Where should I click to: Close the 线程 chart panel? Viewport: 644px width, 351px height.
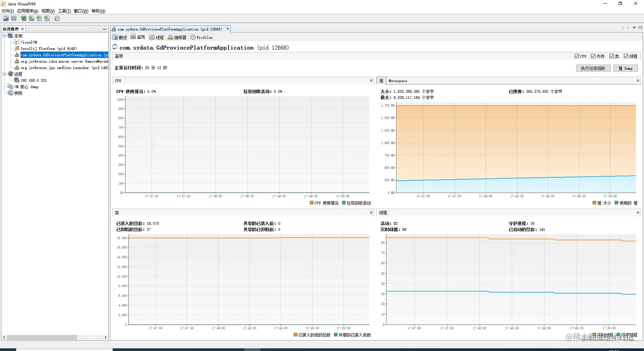[x=638, y=213]
